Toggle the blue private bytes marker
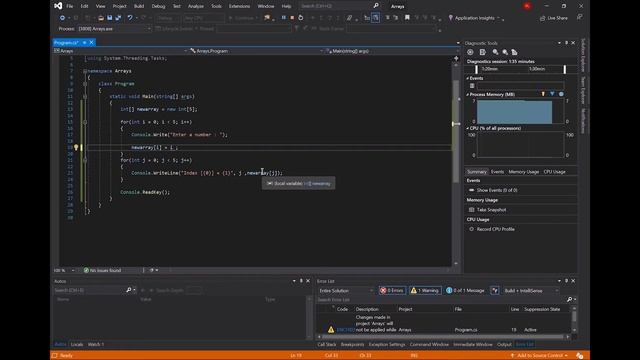 (561, 94)
